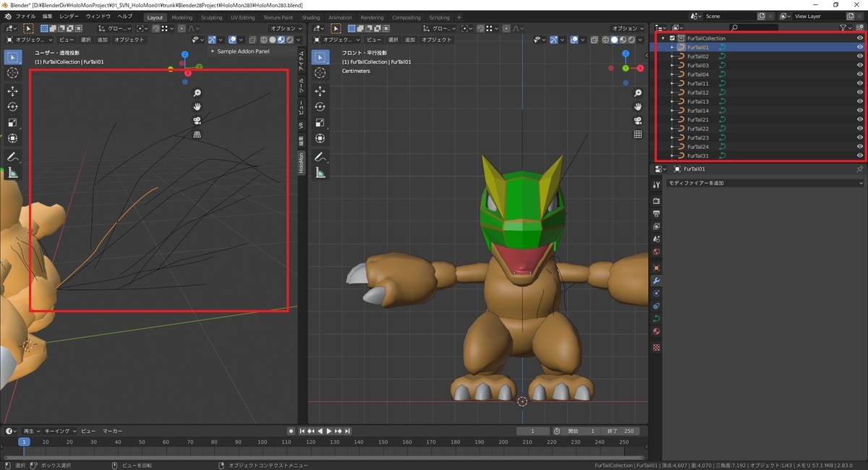This screenshot has height=470, width=868.
Task: Click the current frame number field
Action: (x=534, y=431)
